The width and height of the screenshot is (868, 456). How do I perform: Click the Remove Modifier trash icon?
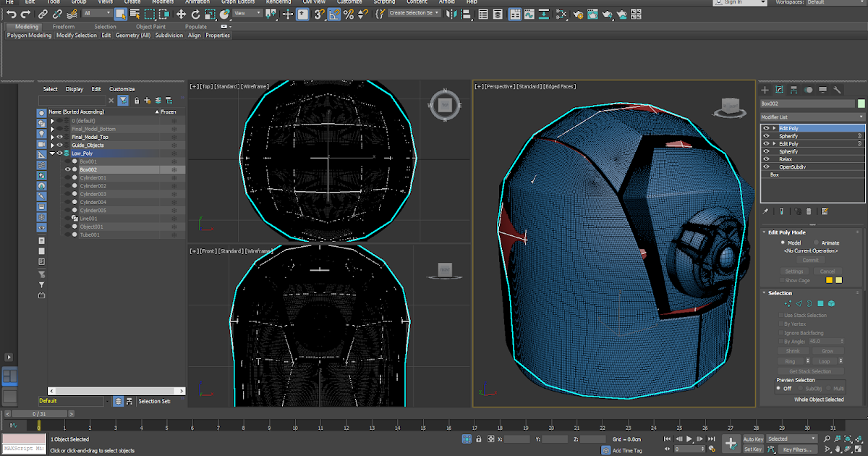point(809,211)
